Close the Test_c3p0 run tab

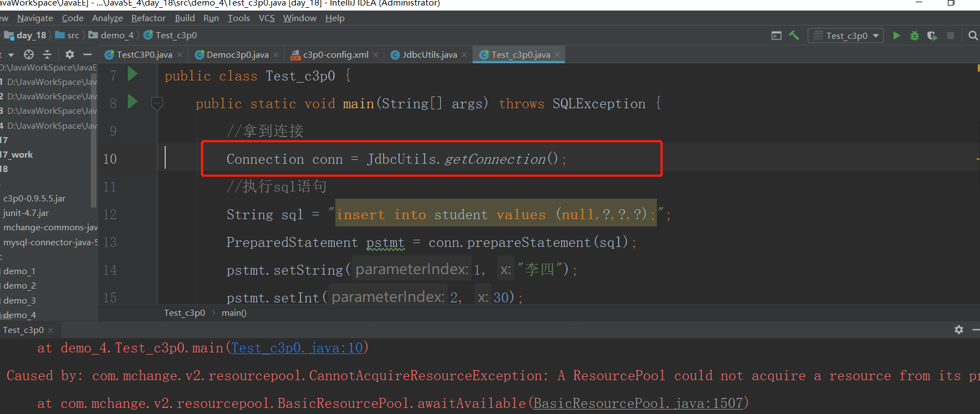pos(51,330)
